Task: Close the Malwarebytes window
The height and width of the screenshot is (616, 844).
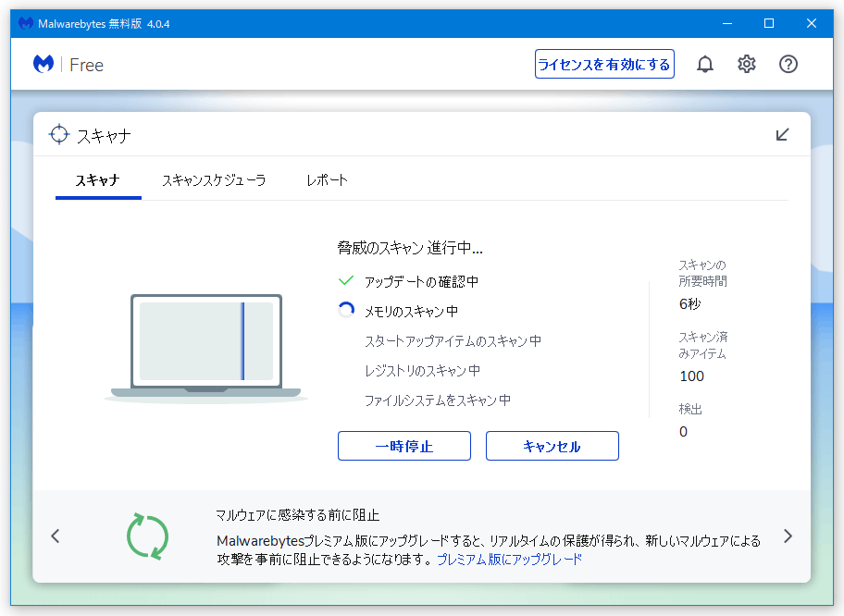Action: pyautogui.click(x=812, y=24)
